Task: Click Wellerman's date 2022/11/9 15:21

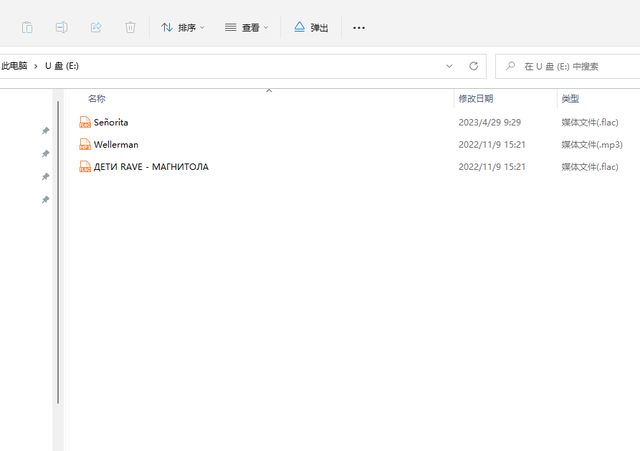Action: coord(492,144)
